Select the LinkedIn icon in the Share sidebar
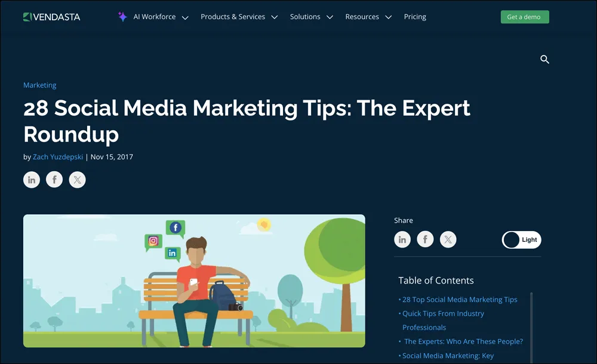 click(402, 239)
